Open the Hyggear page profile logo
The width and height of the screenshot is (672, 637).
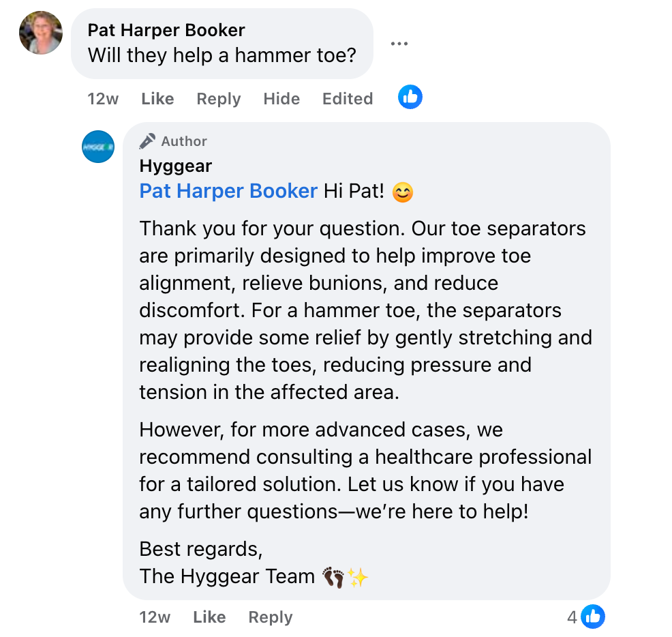point(98,147)
